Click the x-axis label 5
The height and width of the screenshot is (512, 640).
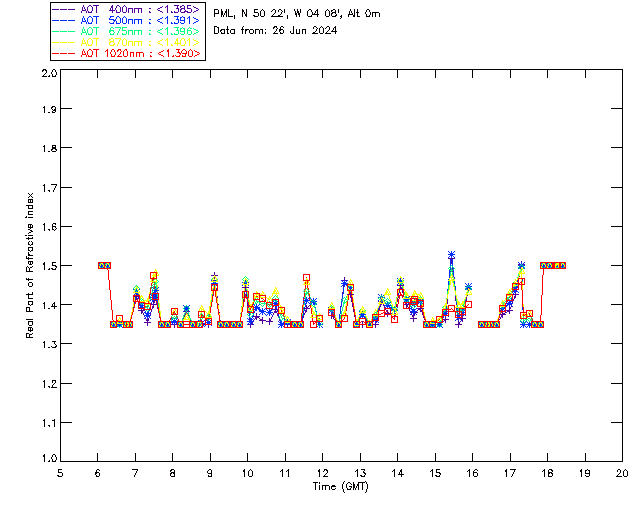(60, 473)
